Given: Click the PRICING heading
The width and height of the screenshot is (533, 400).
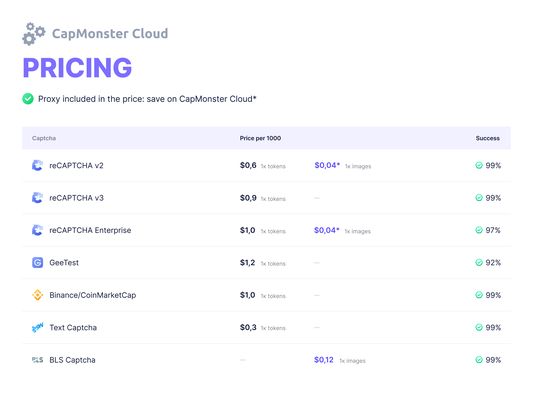Looking at the screenshot, I should [77, 68].
